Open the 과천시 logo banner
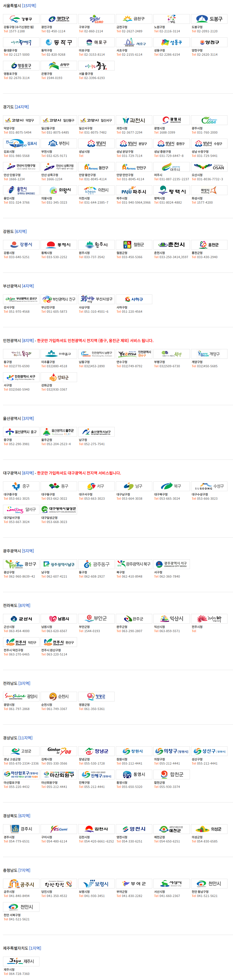233x980 pixels. (x=134, y=120)
